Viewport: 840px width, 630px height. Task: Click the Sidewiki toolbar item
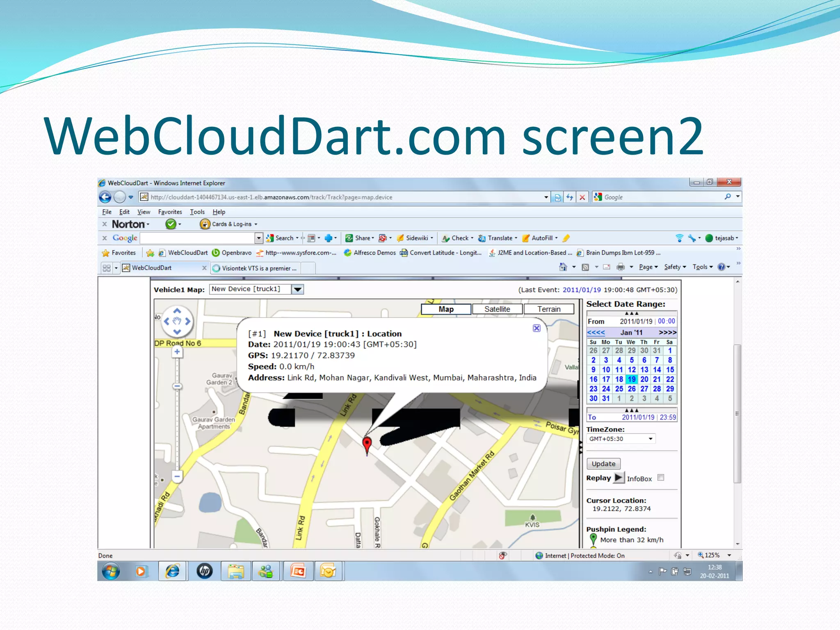tap(415, 238)
